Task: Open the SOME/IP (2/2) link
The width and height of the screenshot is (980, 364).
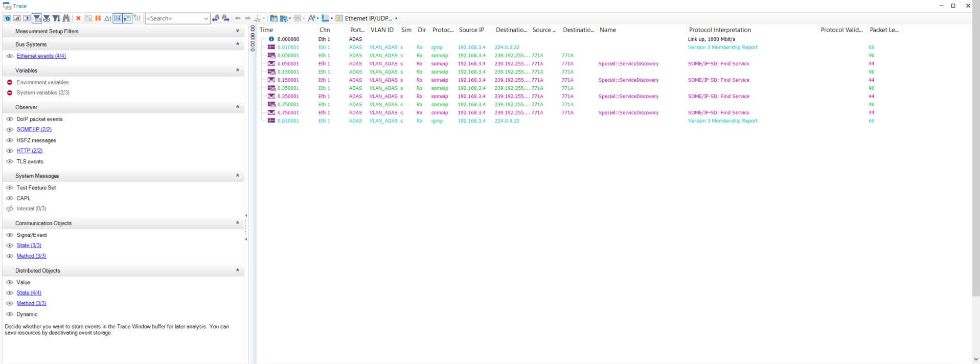Action: [x=34, y=130]
